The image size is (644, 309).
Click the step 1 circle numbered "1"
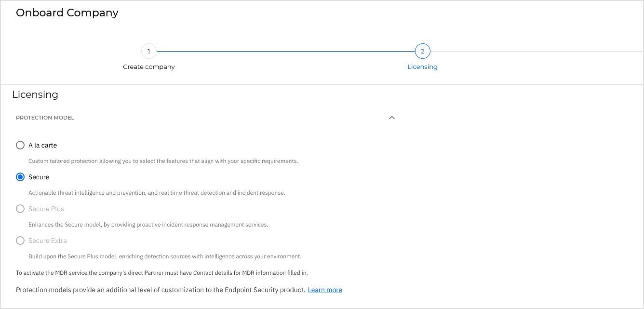(x=148, y=51)
